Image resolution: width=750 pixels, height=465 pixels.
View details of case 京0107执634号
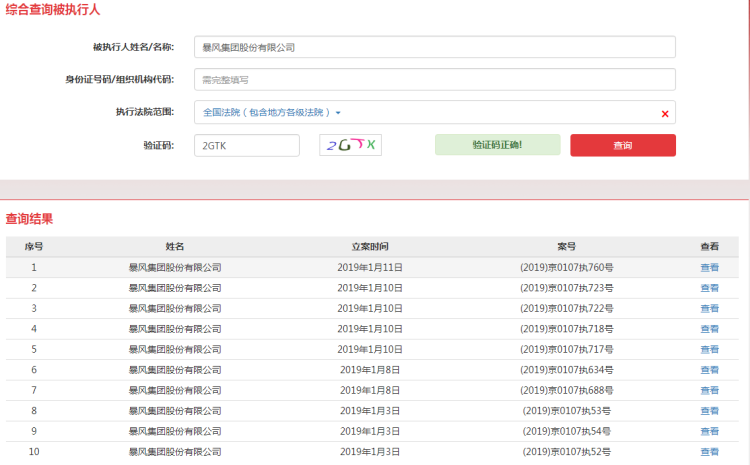click(x=709, y=370)
